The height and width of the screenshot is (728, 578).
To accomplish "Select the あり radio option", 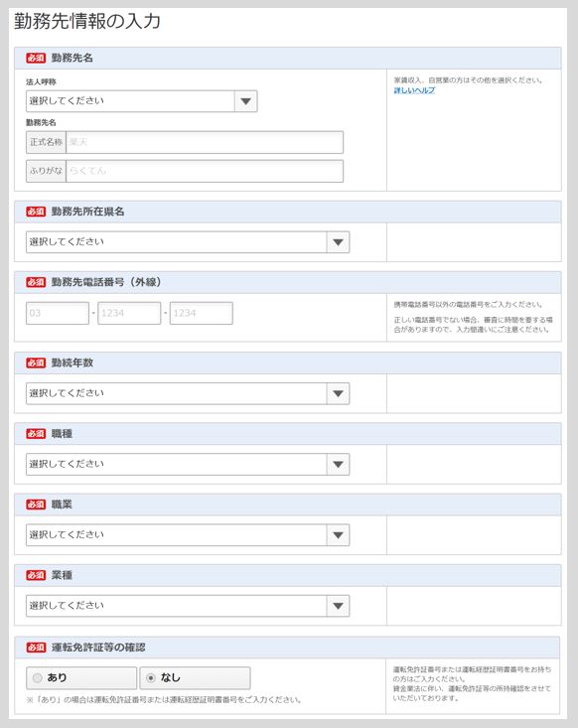I will (x=81, y=678).
